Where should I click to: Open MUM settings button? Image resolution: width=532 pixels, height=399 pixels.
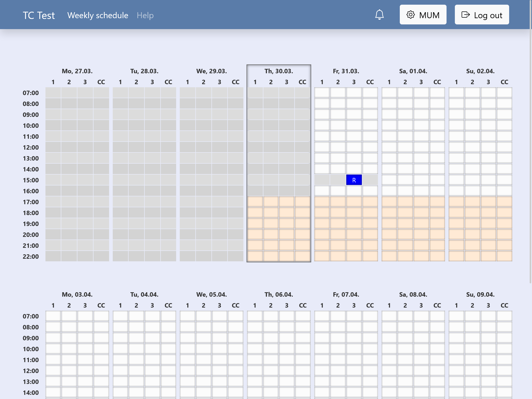click(x=423, y=15)
